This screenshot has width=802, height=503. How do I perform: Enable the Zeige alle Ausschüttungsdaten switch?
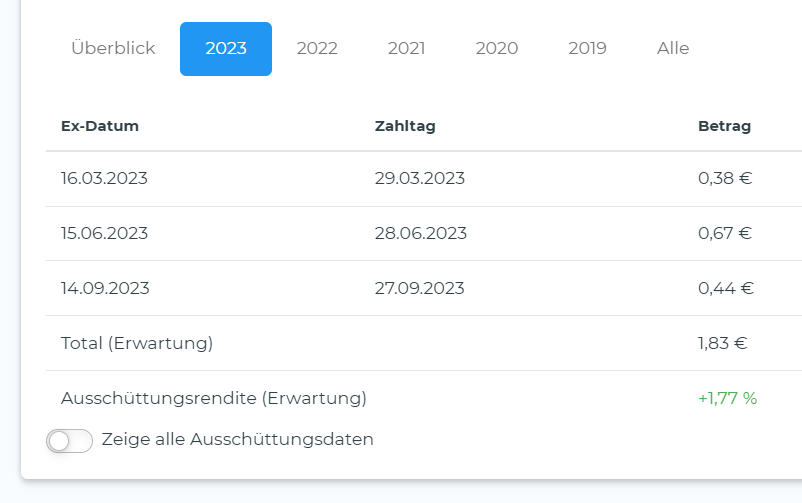(70, 440)
